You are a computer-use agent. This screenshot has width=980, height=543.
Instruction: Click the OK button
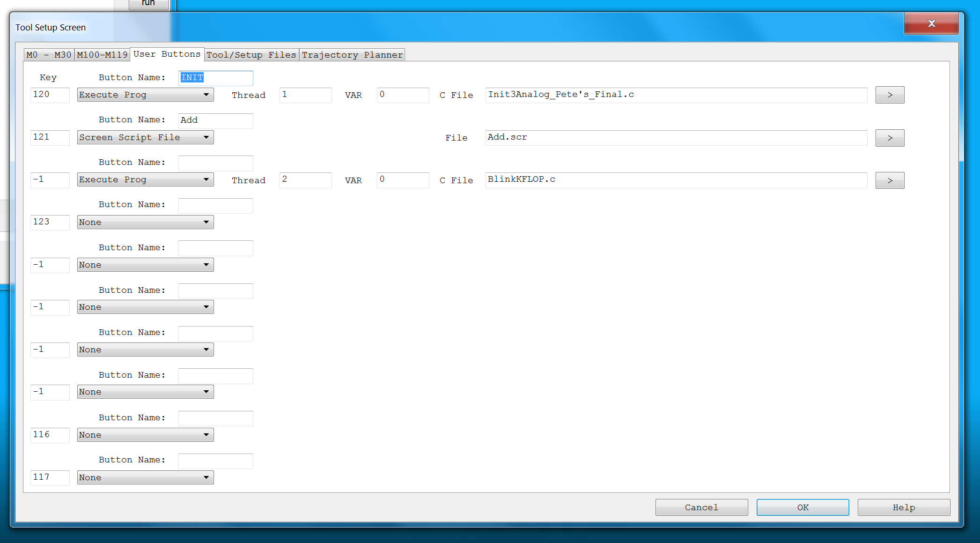(803, 507)
